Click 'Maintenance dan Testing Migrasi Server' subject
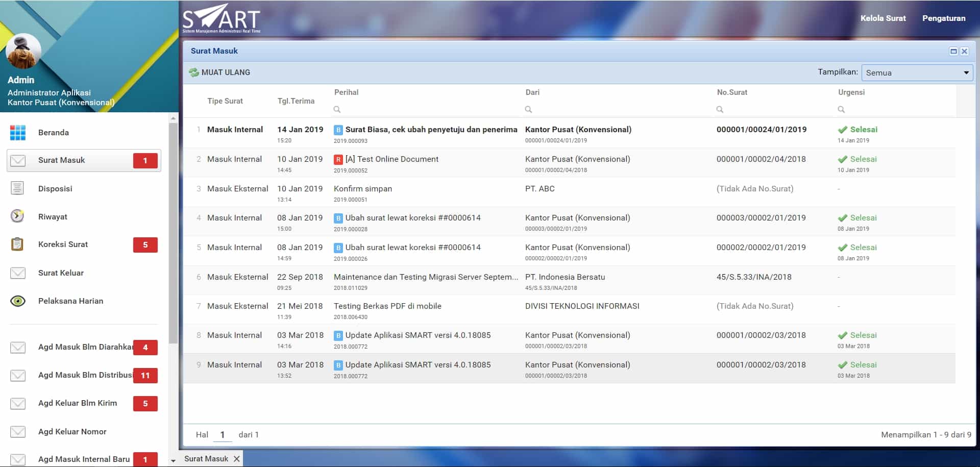Screen dimensions: 980x467 coord(426,277)
